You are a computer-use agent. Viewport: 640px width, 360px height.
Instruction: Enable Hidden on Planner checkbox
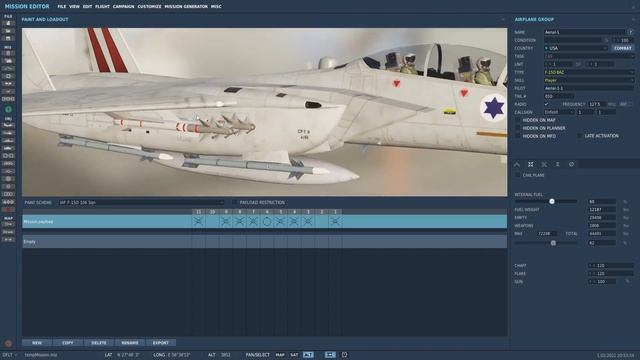coord(518,128)
